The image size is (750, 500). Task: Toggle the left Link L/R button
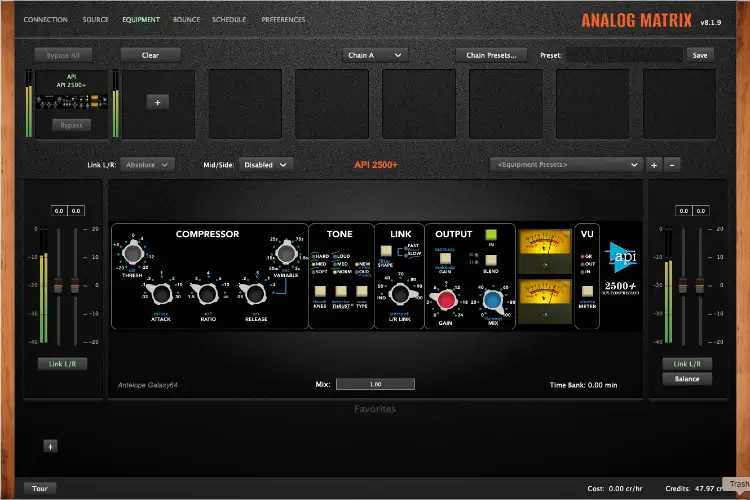pos(61,364)
